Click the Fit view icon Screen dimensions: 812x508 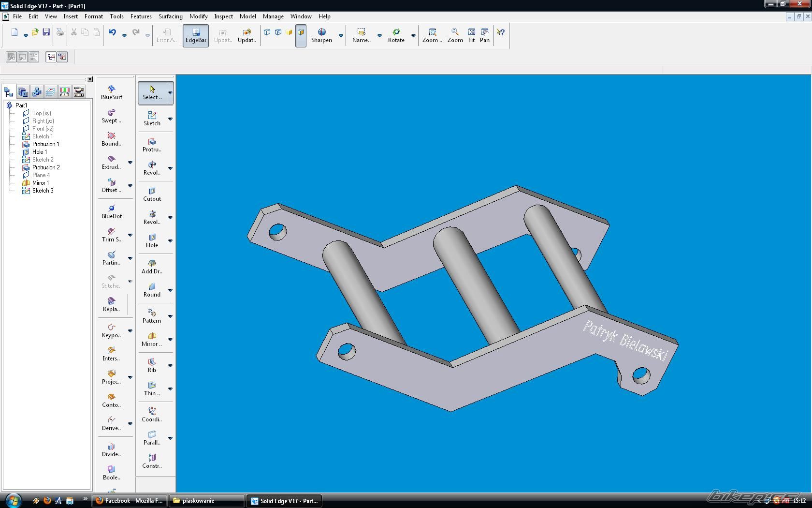click(471, 35)
